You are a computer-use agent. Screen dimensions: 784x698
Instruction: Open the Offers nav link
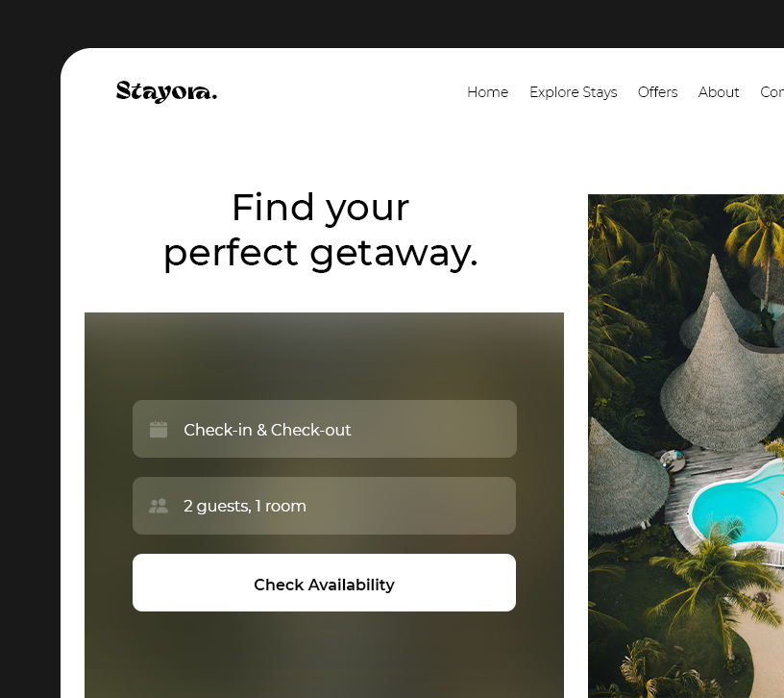(657, 92)
